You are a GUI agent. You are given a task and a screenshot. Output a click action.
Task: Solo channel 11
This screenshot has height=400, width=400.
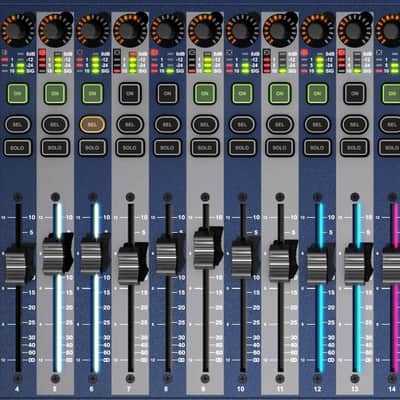280,148
